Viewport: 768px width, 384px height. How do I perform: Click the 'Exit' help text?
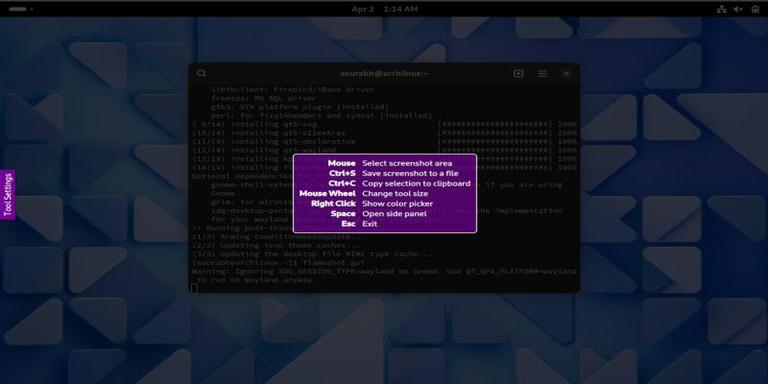[x=370, y=223]
